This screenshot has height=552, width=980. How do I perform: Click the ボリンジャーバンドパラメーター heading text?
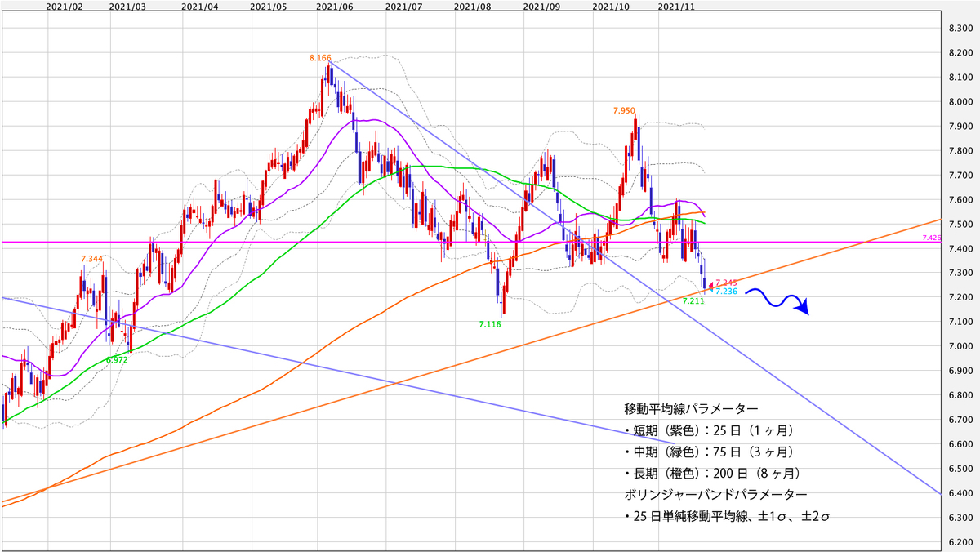[715, 494]
